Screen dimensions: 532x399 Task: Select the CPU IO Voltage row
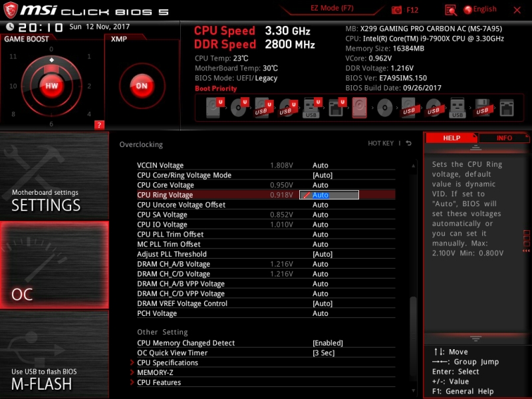point(266,225)
